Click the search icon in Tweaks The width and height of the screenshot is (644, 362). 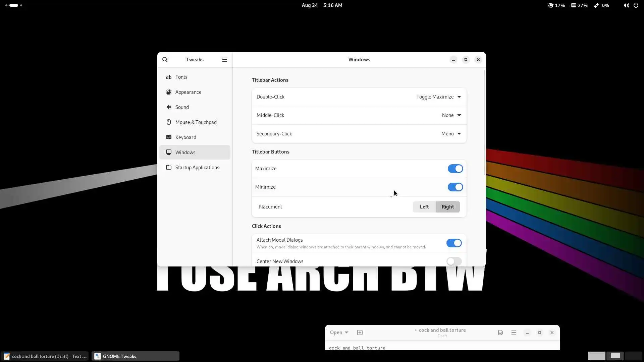(165, 60)
